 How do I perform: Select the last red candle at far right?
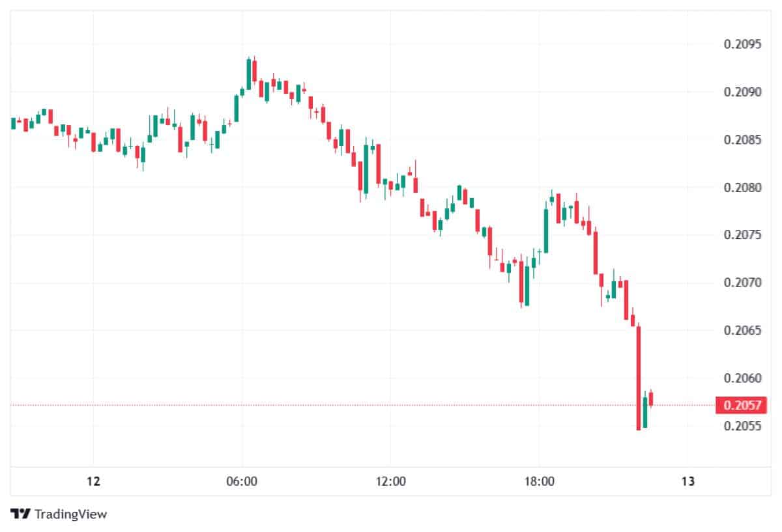coord(650,399)
